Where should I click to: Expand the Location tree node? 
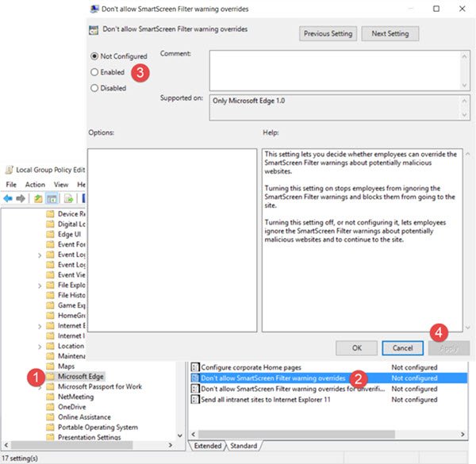click(x=40, y=347)
